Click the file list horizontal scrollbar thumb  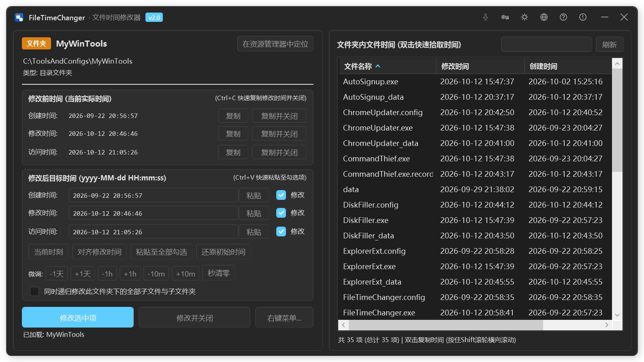click(446, 325)
